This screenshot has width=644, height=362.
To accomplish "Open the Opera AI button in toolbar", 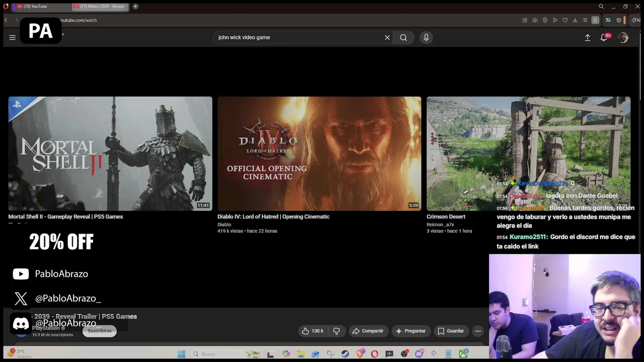I will (x=636, y=20).
